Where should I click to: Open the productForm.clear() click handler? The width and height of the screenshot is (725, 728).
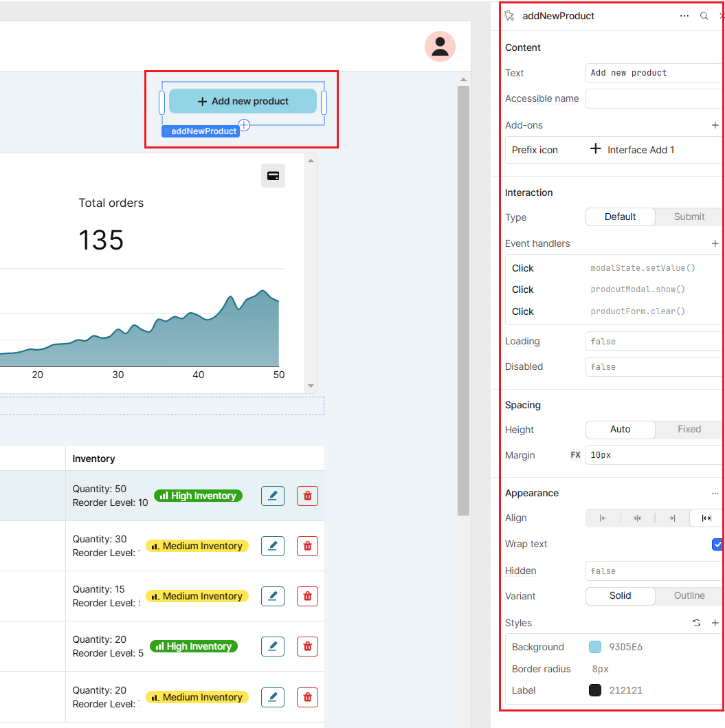pyautogui.click(x=613, y=311)
